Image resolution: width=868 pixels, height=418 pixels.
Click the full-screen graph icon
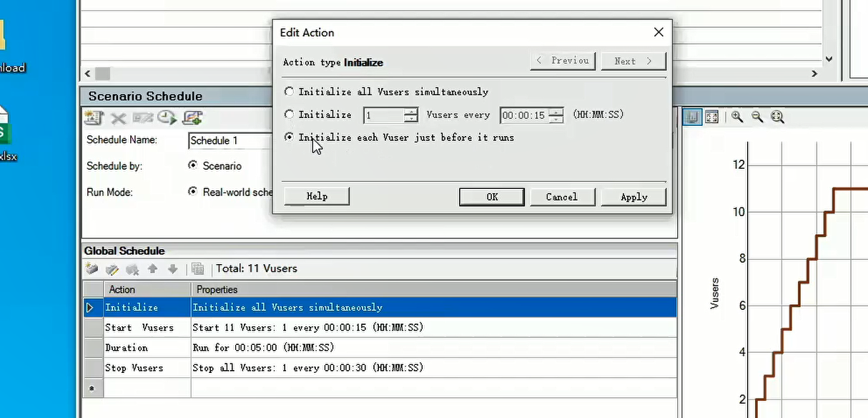click(x=711, y=117)
